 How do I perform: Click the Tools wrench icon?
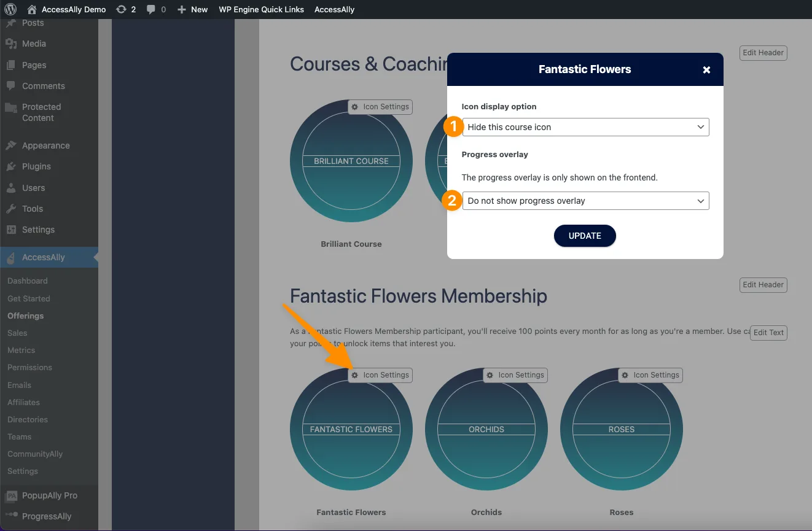11,209
